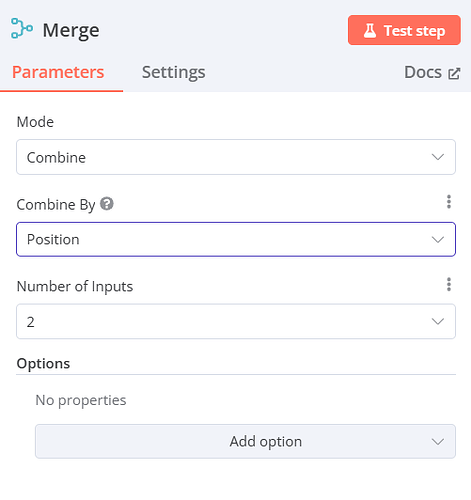This screenshot has width=471, height=500.
Task: Show the Combine By help tooltip icon
Action: coord(107,203)
